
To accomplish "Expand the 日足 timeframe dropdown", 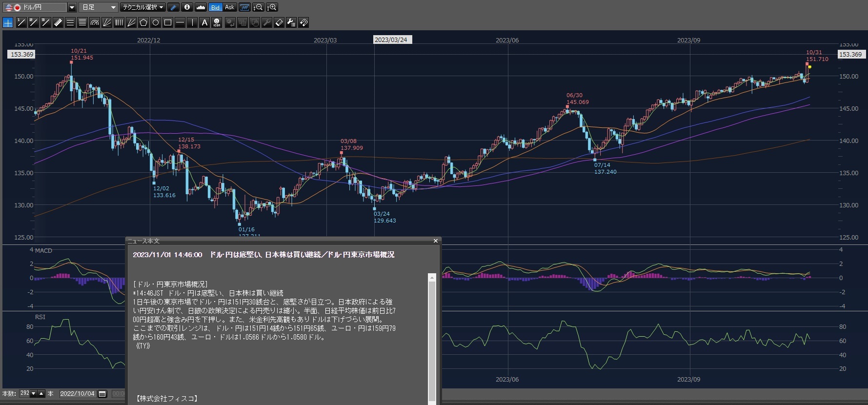I will point(113,7).
